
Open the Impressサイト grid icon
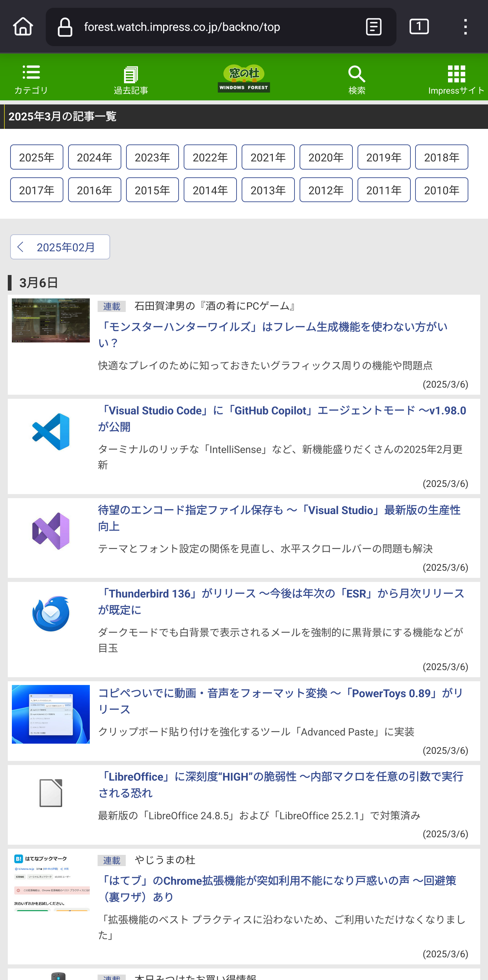tap(456, 80)
